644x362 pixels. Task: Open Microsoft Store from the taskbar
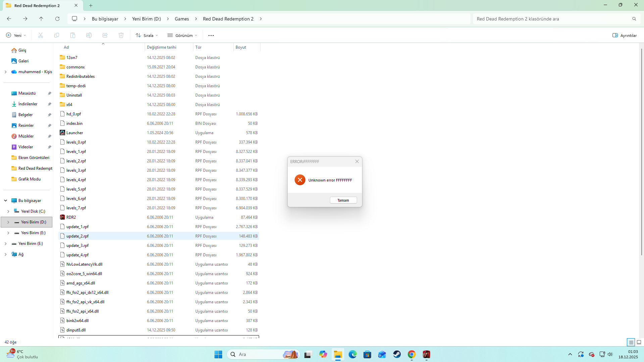(367, 354)
